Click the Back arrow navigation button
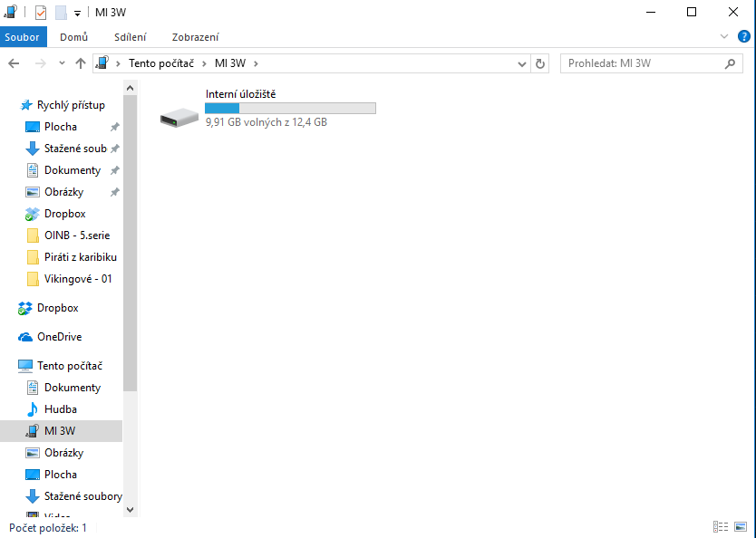This screenshot has width=756, height=538. [14, 63]
